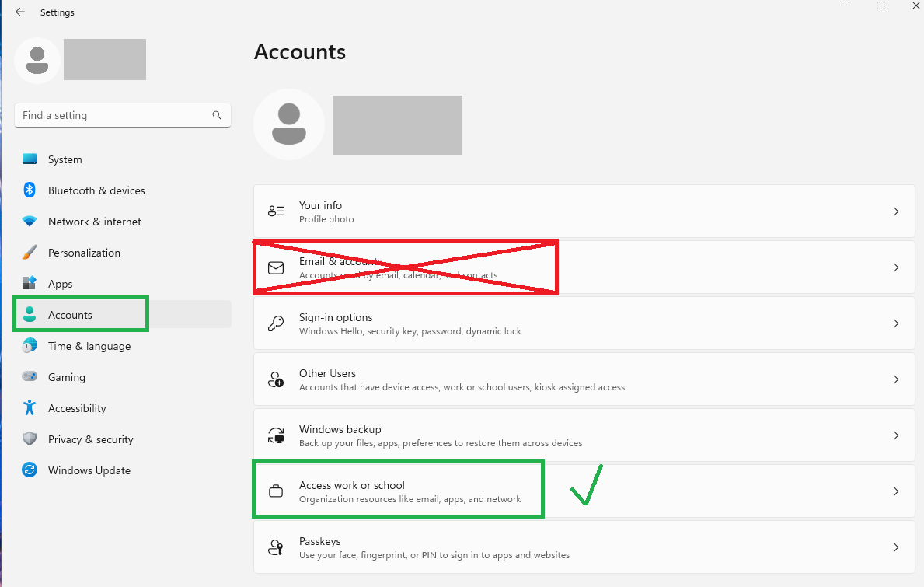Click 'Organization resources like email' description

click(410, 499)
